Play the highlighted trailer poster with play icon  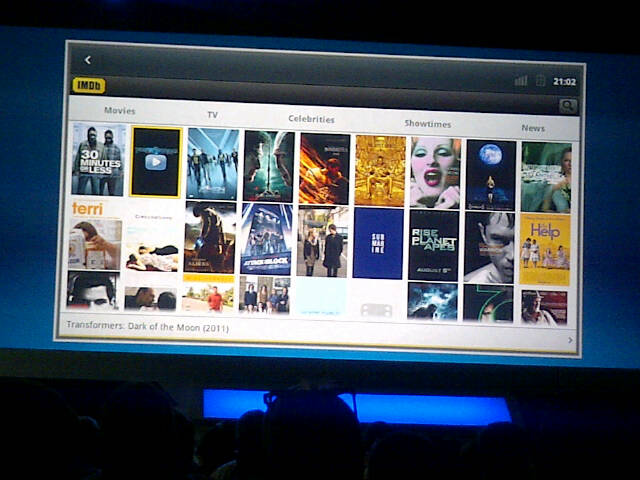click(156, 161)
